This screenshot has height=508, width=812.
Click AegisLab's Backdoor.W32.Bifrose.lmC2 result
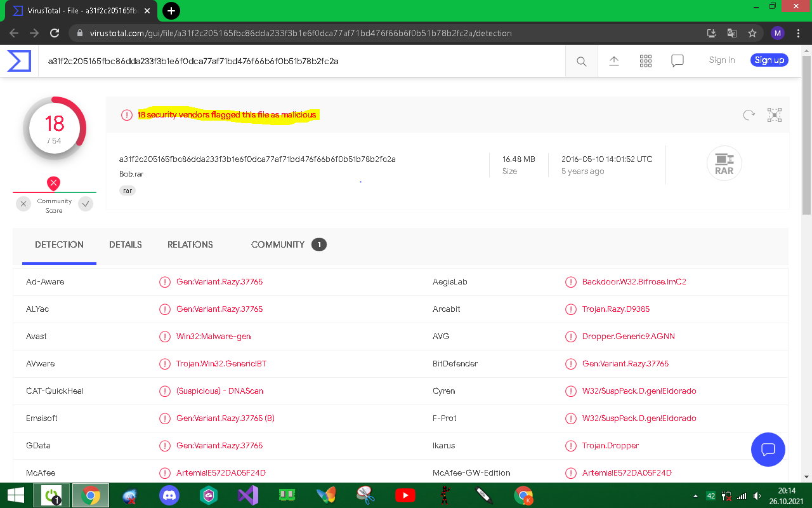[634, 282]
